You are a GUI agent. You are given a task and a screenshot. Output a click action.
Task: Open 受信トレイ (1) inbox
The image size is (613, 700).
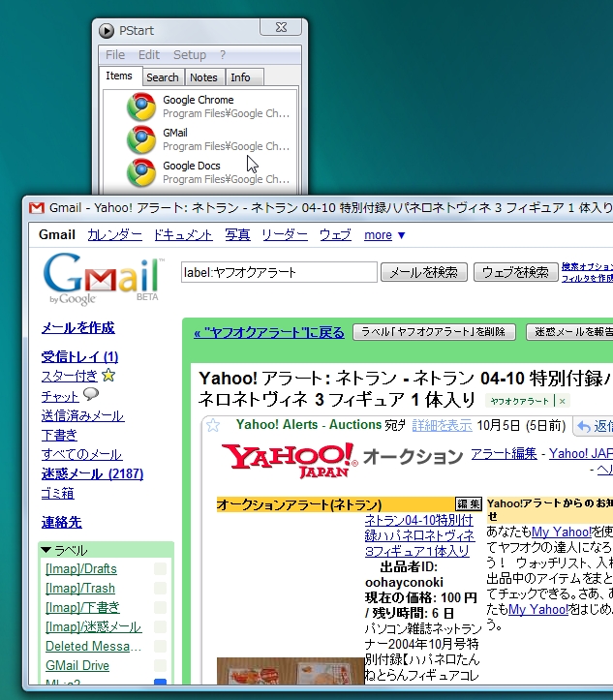point(80,356)
